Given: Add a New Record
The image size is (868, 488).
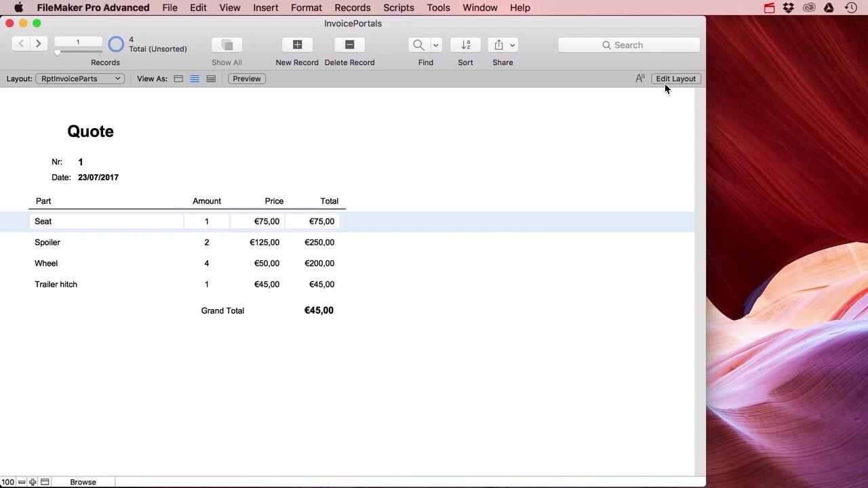Looking at the screenshot, I should 297,45.
